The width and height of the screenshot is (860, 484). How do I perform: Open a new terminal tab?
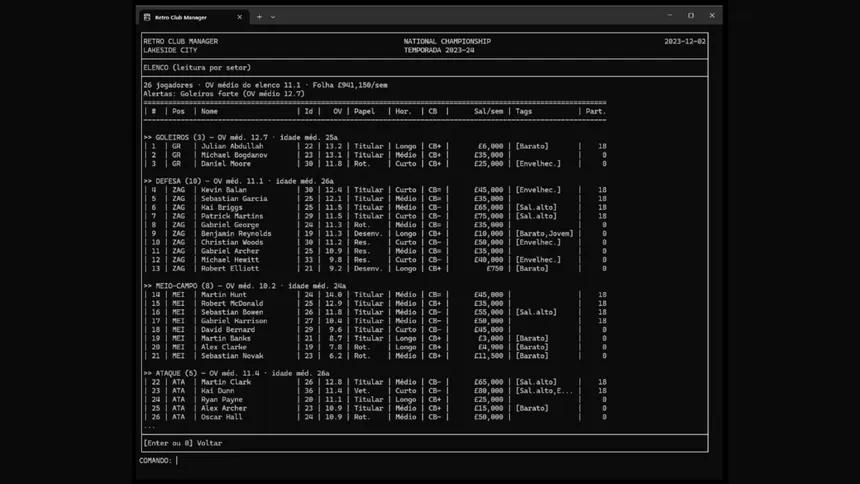[x=259, y=17]
